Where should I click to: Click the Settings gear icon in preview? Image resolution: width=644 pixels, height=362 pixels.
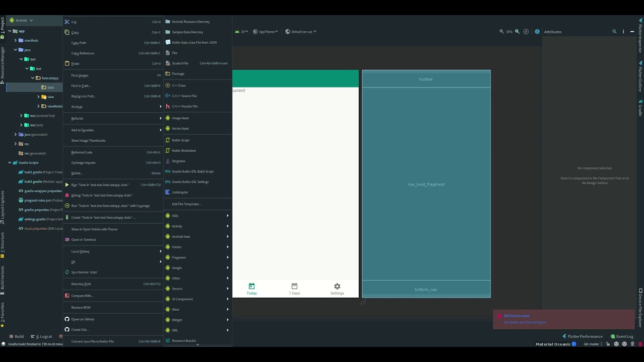pyautogui.click(x=337, y=286)
